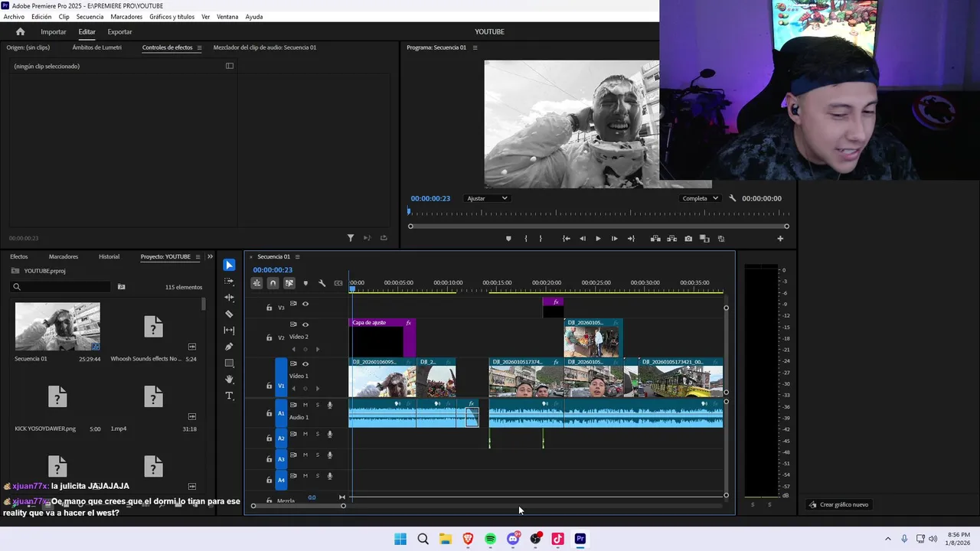Mute the A2 audio track
The width and height of the screenshot is (980, 551).
point(305,434)
